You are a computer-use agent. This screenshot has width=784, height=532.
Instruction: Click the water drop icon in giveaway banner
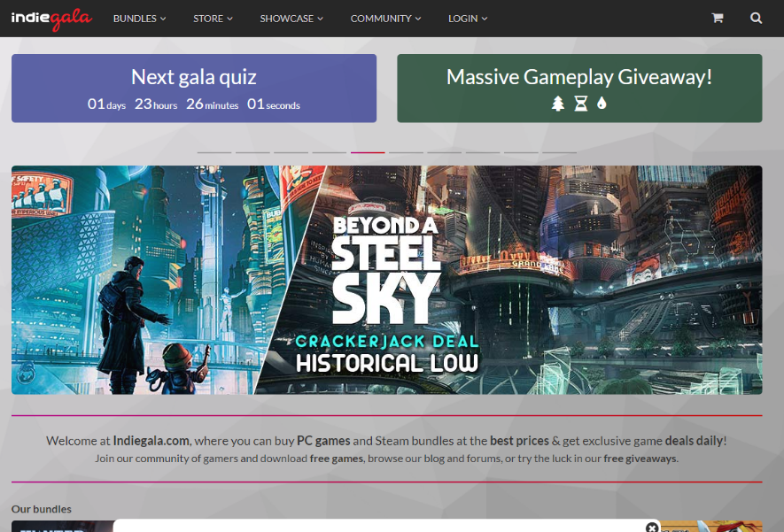coord(602,103)
